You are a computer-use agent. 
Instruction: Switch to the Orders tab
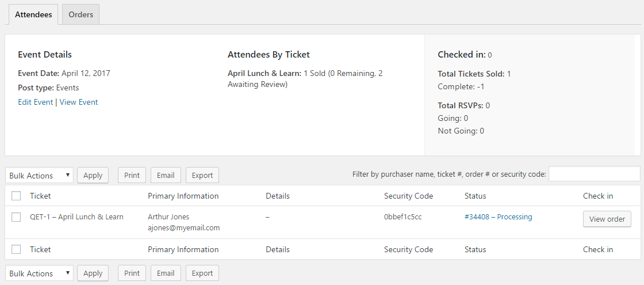click(80, 14)
